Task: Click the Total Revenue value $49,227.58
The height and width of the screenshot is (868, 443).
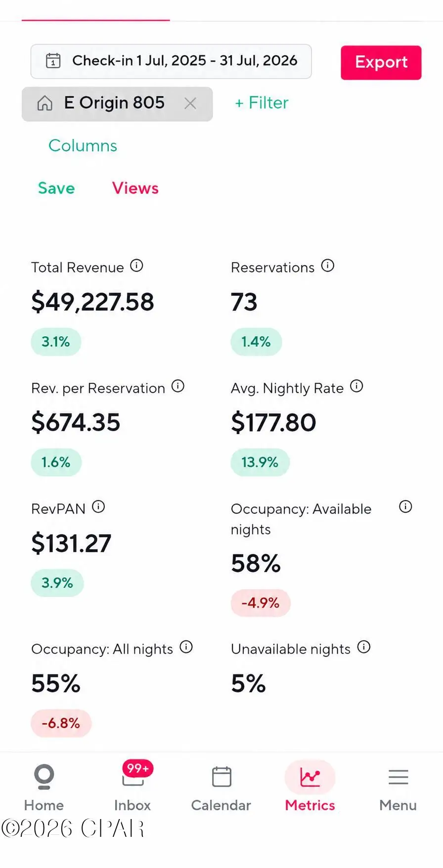Action: tap(92, 302)
